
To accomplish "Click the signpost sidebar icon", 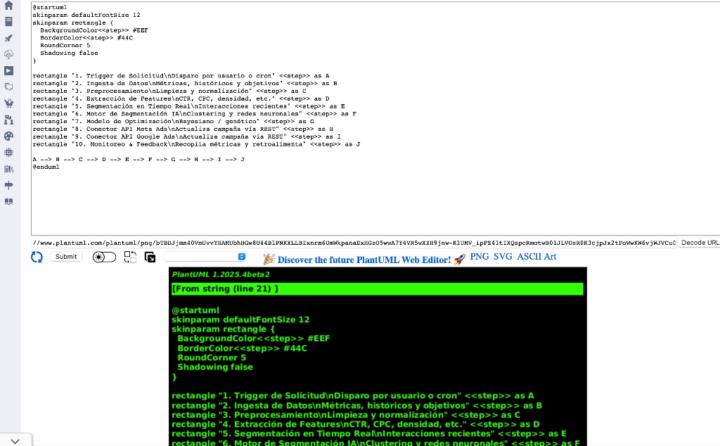I will pos(9,185).
